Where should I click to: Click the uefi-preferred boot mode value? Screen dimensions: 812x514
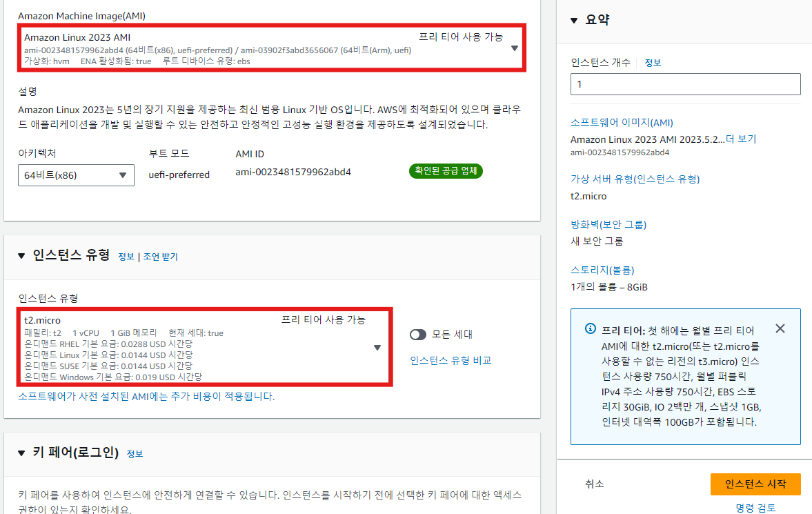coord(179,175)
